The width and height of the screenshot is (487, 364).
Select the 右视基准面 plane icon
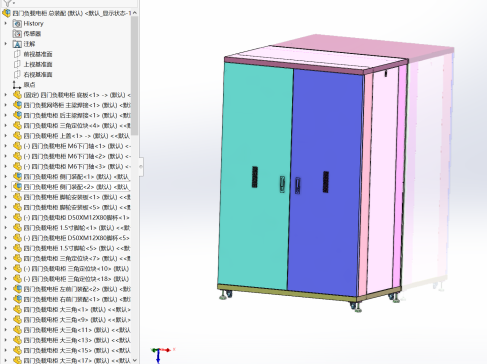coord(17,74)
